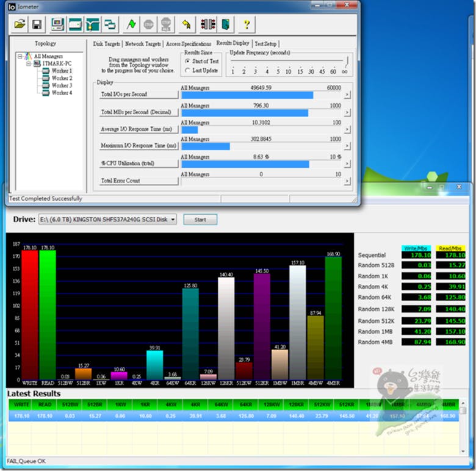Click the Reset Workers arrow icon
This screenshot has width=476, height=471.
click(186, 24)
